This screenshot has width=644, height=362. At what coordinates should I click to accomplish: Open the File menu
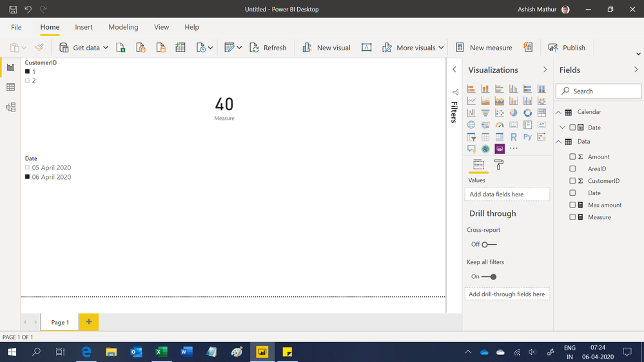(x=16, y=27)
